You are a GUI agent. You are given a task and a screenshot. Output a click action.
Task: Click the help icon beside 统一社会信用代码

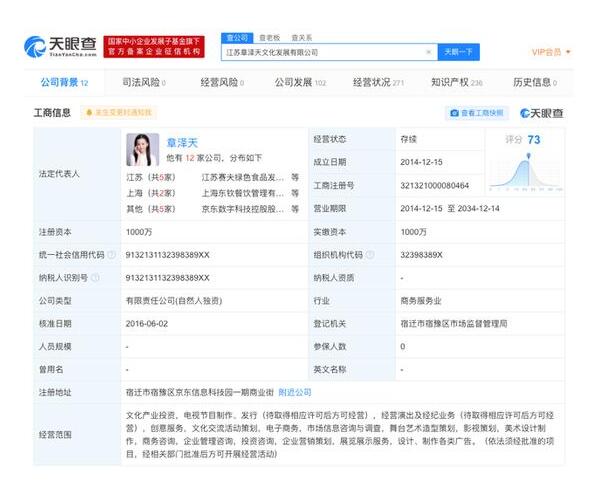112,255
